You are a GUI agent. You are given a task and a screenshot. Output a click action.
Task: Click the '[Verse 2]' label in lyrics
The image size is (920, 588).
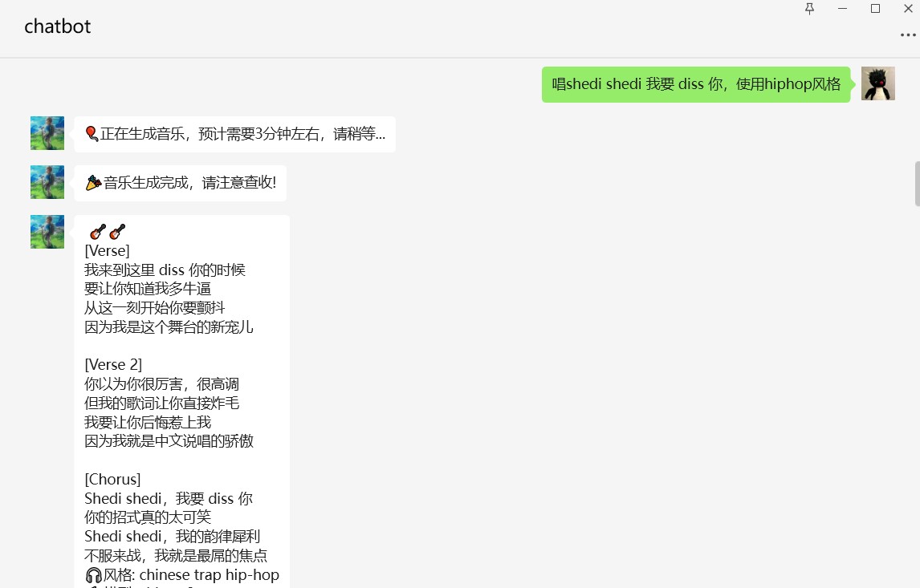pos(113,365)
